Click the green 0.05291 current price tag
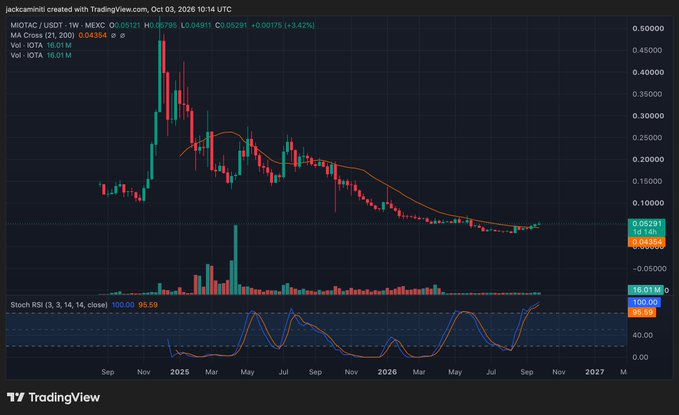The width and height of the screenshot is (679, 415). [647, 224]
